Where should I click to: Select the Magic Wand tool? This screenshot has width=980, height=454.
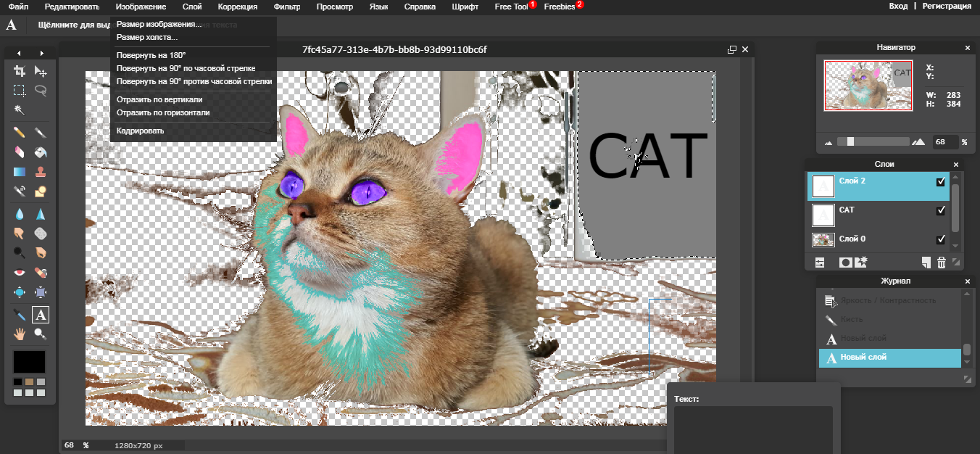pos(20,111)
